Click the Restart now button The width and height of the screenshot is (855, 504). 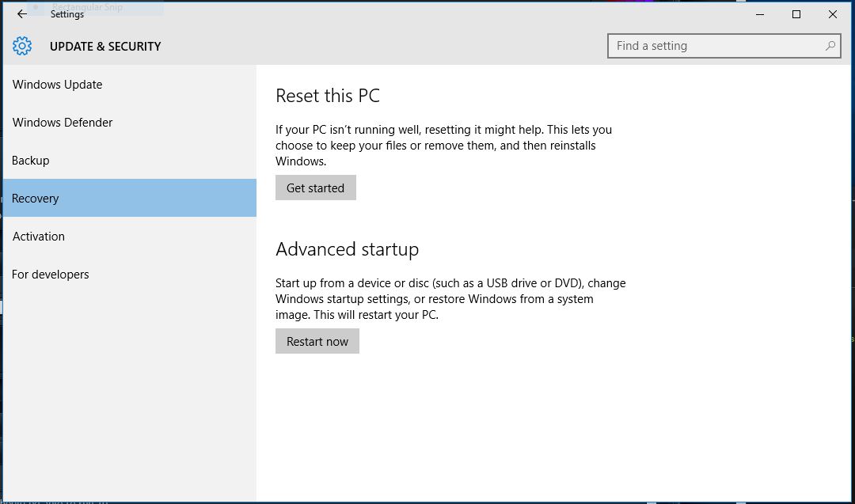317,342
